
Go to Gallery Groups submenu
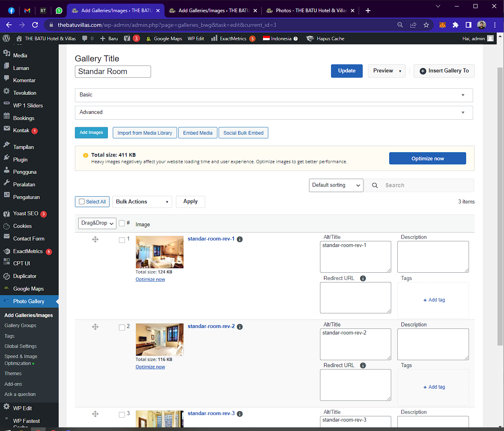pos(20,326)
